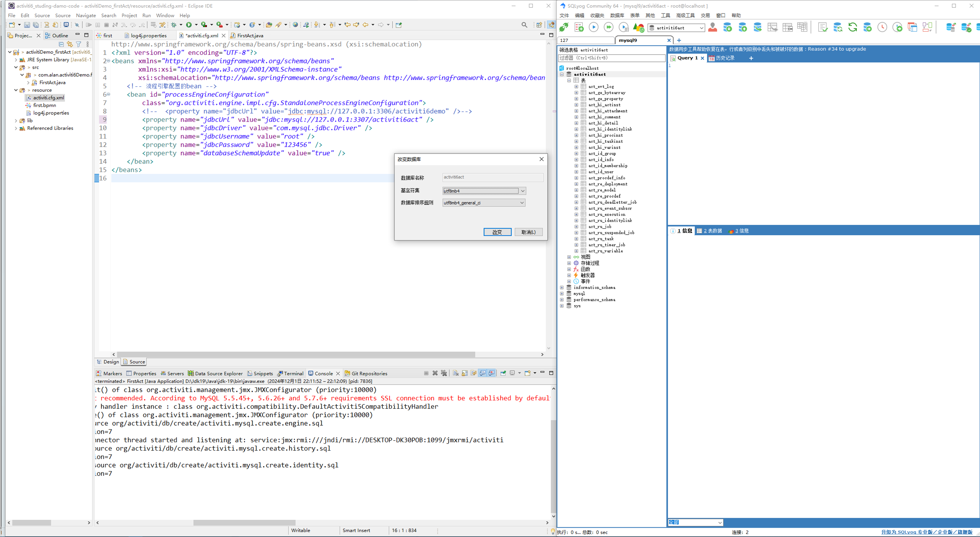Expand the act_ru_task table node
Viewport: 980px width, 537px height.
coord(577,239)
